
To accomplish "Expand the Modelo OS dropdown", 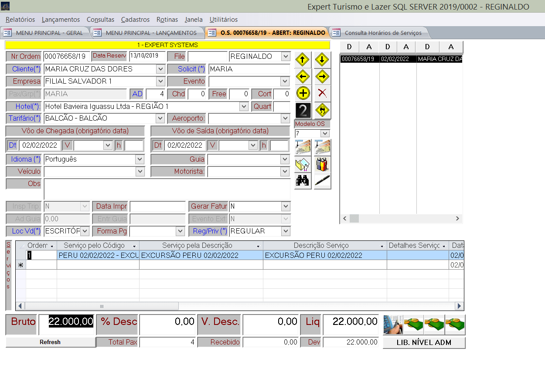I will [325, 133].
